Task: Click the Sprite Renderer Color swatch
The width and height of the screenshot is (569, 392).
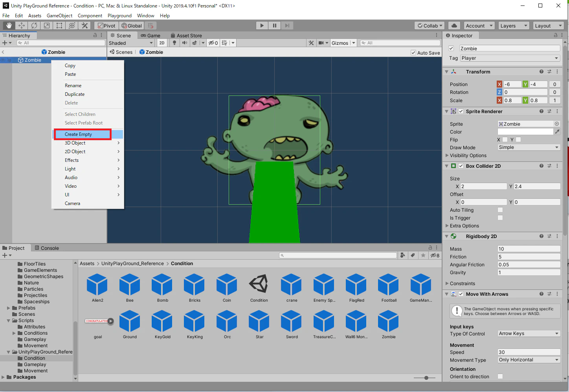Action: (525, 132)
